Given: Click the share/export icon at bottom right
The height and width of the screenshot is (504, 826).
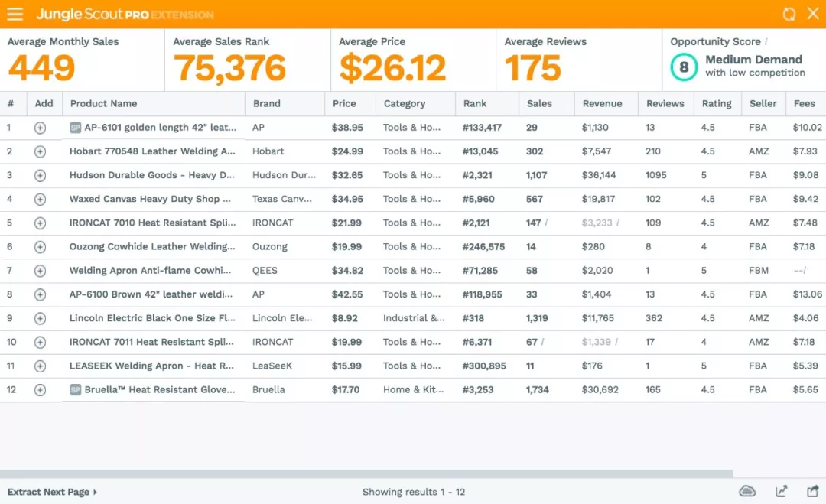Looking at the screenshot, I should pyautogui.click(x=812, y=492).
